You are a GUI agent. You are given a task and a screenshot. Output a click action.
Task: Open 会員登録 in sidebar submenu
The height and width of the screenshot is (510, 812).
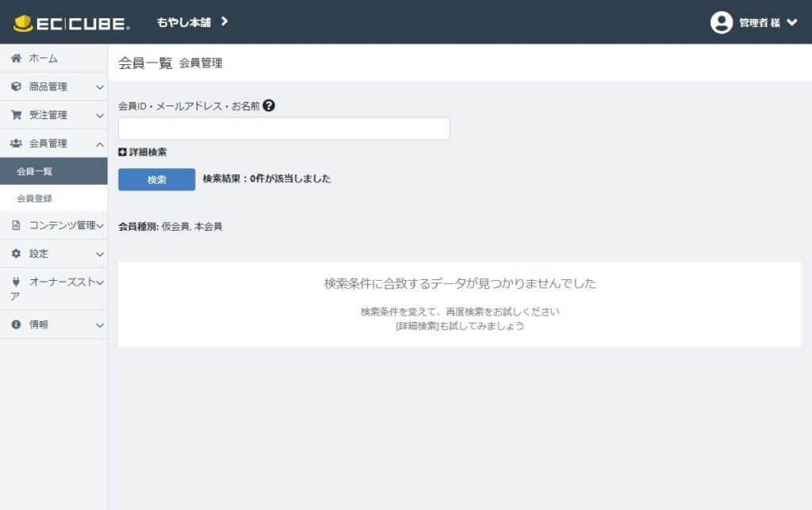click(x=35, y=198)
